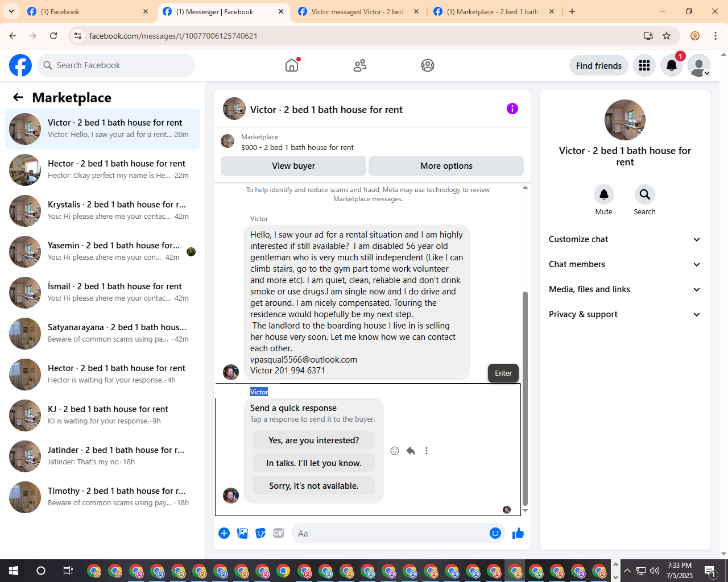
Task: Open the Windows Start menu
Action: coord(14,571)
